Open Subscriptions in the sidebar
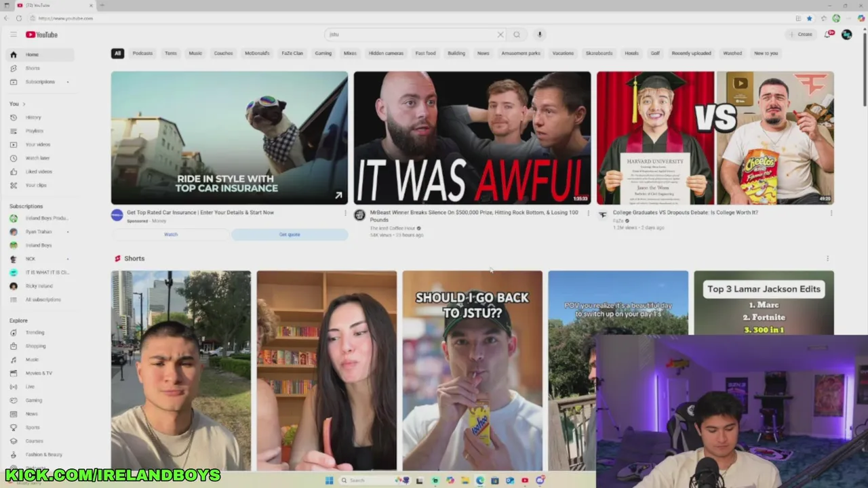This screenshot has height=488, width=868. pos(40,81)
